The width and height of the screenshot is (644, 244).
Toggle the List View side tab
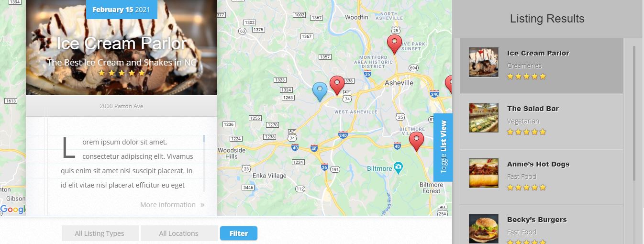[443, 147]
